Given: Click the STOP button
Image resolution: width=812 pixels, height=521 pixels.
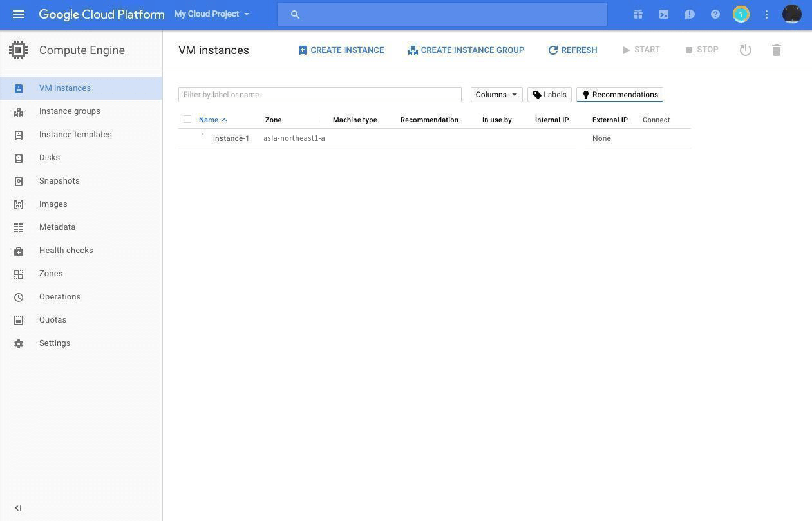Looking at the screenshot, I should point(701,50).
